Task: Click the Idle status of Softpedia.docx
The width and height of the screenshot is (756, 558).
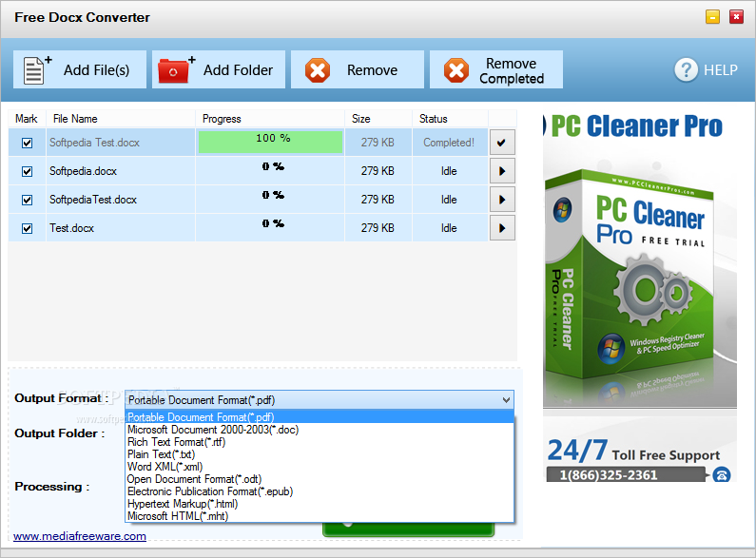Action: pyautogui.click(x=449, y=171)
